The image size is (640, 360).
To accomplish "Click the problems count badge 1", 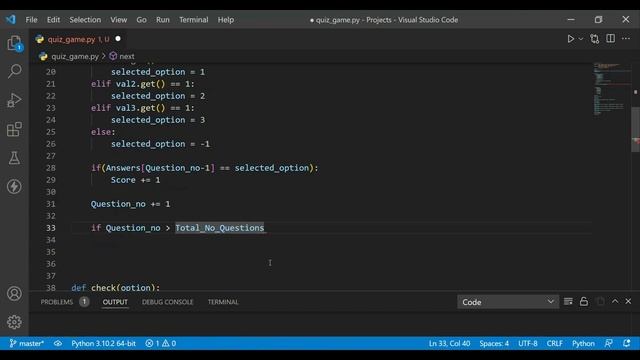I will (84, 302).
